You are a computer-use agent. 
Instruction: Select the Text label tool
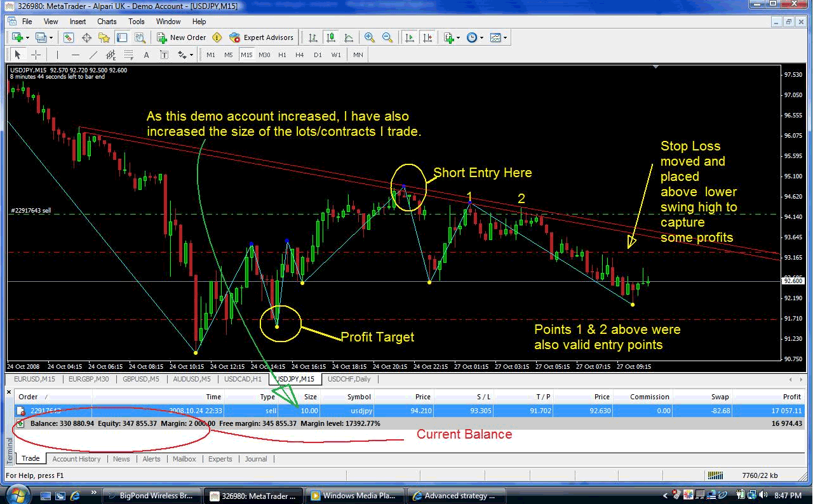coord(163,55)
